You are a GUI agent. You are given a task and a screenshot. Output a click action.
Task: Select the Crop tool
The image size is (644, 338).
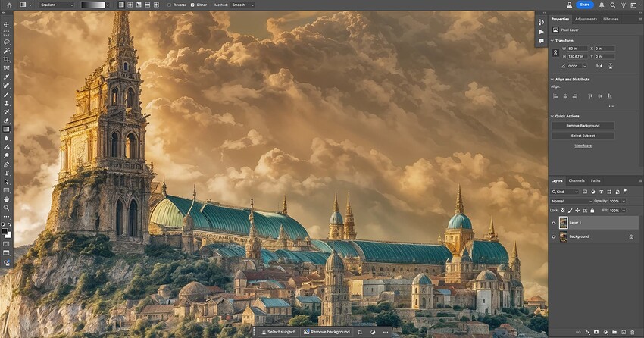coord(6,60)
